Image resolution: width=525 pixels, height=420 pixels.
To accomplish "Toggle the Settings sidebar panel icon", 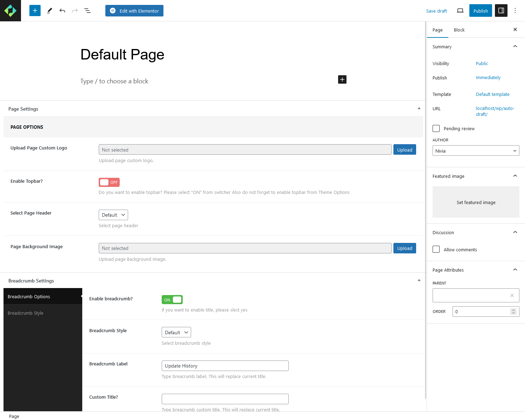I will [x=501, y=10].
